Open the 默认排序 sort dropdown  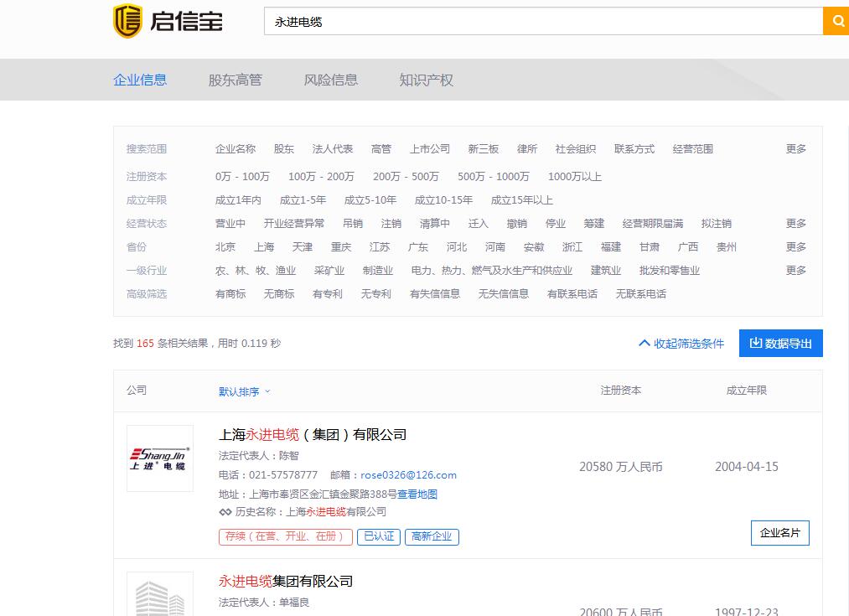244,391
